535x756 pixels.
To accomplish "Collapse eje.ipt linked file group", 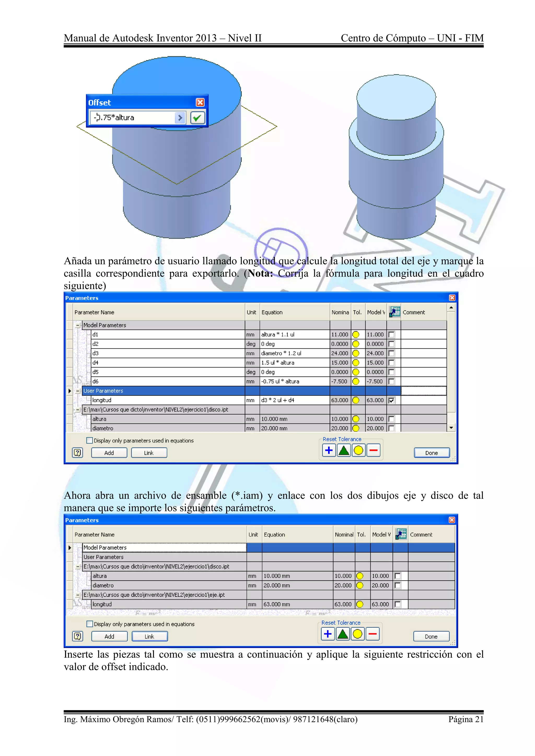I will [x=78, y=595].
